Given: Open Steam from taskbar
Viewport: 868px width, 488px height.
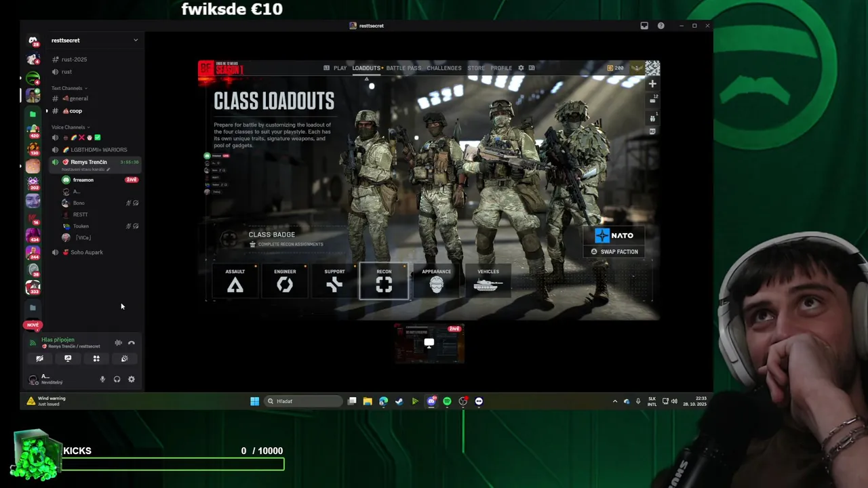Looking at the screenshot, I should (x=399, y=401).
